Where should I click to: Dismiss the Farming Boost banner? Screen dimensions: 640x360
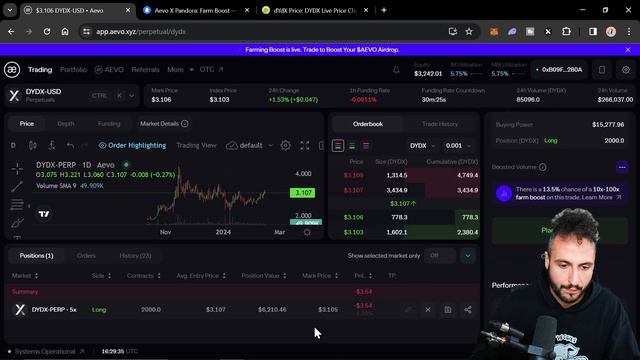pyautogui.click(x=628, y=50)
